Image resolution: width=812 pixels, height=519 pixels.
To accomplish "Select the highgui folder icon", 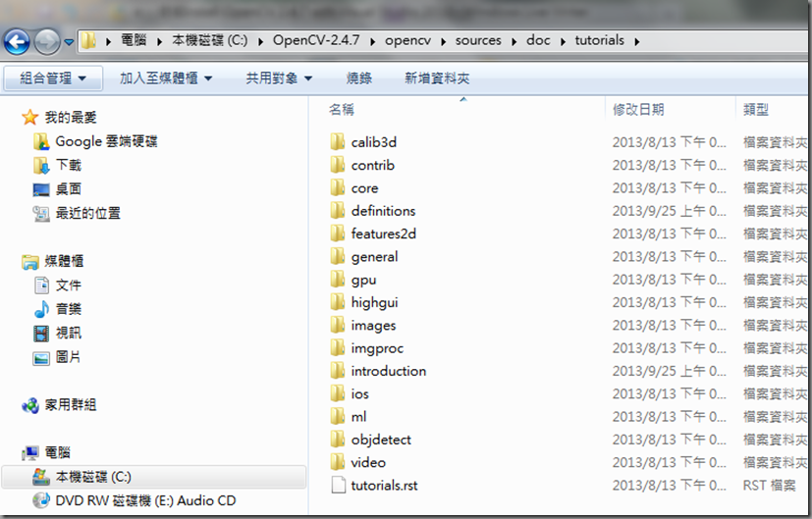I will coord(338,302).
